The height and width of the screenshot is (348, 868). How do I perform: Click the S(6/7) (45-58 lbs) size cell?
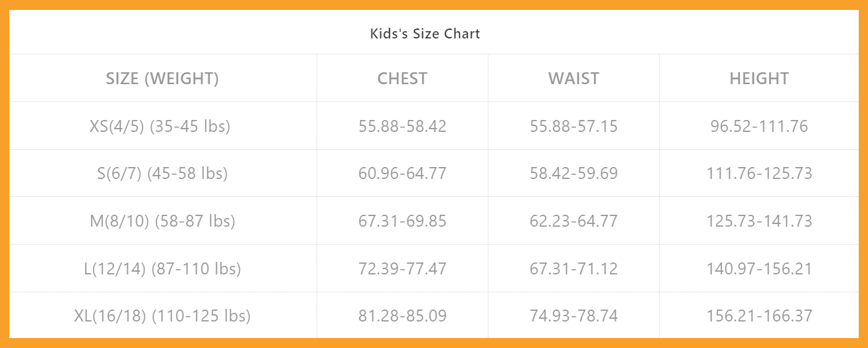163,173
